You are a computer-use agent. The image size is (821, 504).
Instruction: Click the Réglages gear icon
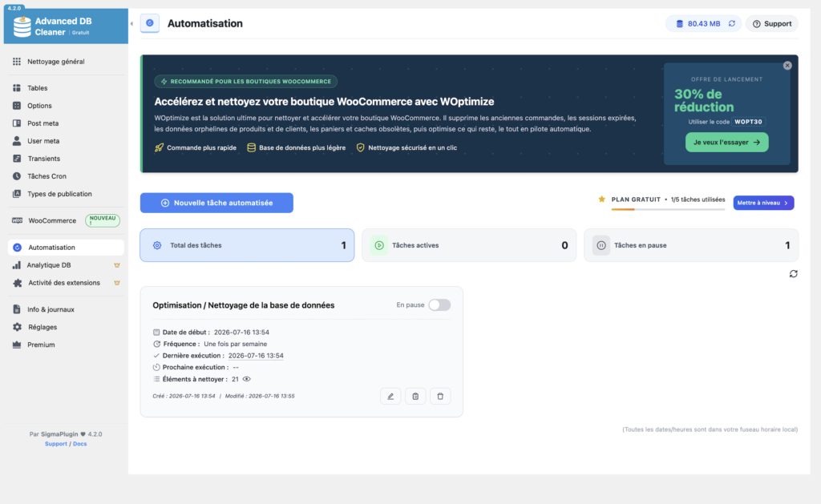[18, 327]
